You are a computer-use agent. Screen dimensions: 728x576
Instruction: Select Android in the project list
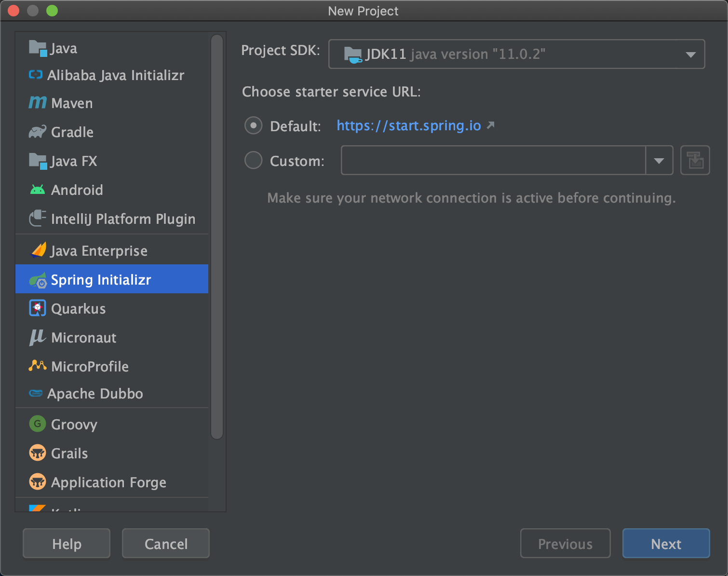click(x=112, y=190)
